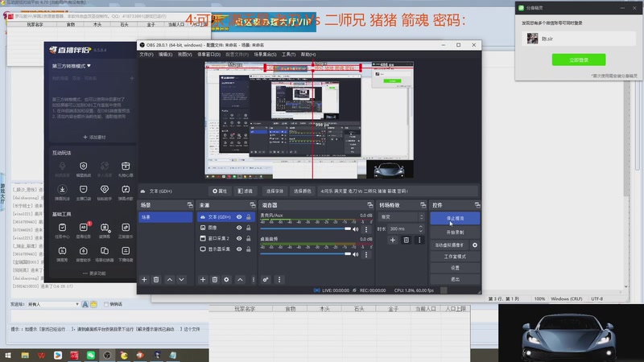
Task: Open 场景切换器 tool in 直播伴侣
Action: pyautogui.click(x=105, y=253)
